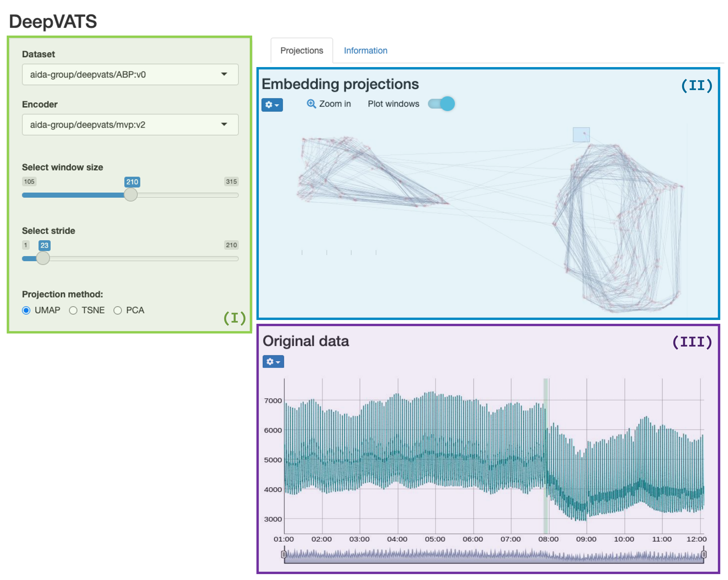Screen dimensions: 728x580
Task: Select UMAP projection method
Action: tap(26, 310)
